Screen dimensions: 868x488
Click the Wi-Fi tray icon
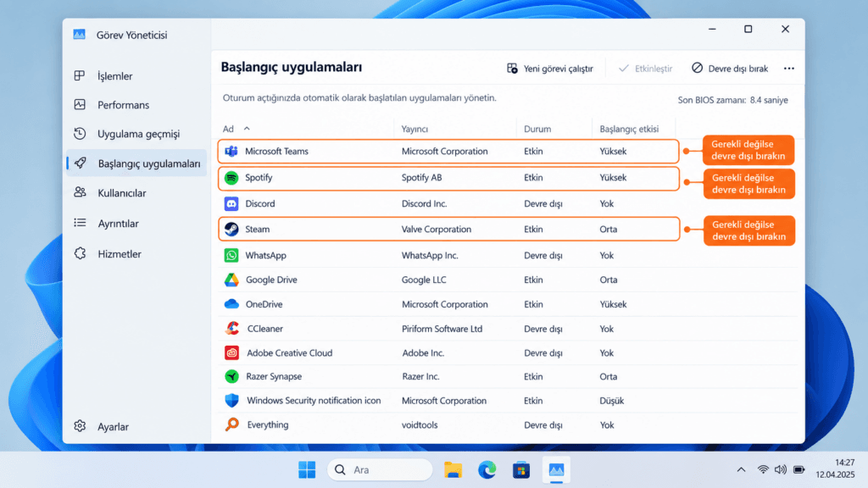(763, 469)
